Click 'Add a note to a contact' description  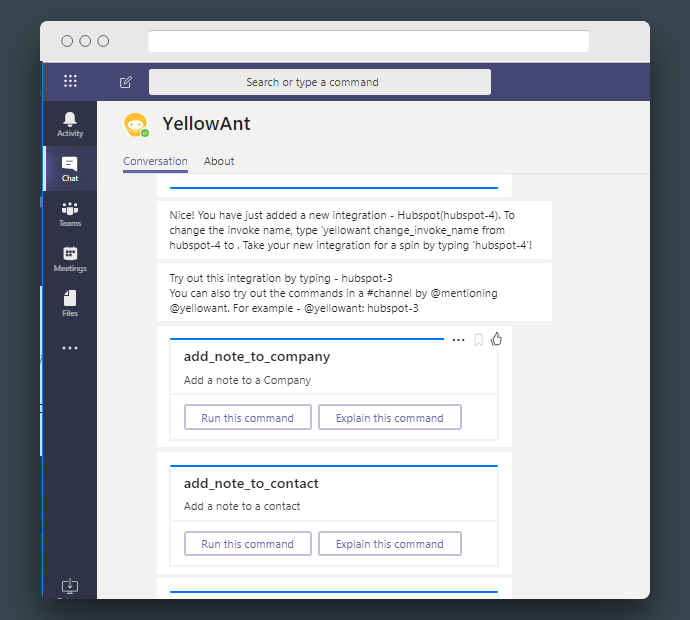(242, 506)
